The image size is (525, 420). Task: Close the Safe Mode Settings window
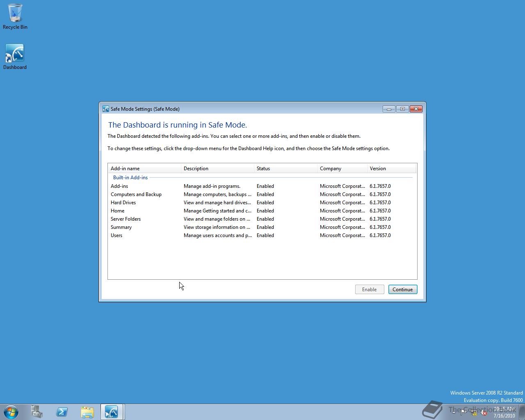click(416, 109)
